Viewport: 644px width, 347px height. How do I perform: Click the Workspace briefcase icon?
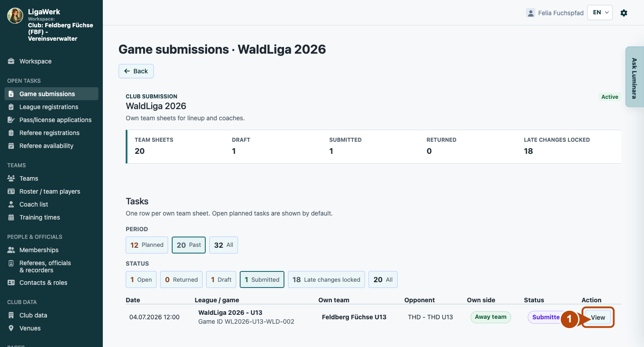coord(11,61)
